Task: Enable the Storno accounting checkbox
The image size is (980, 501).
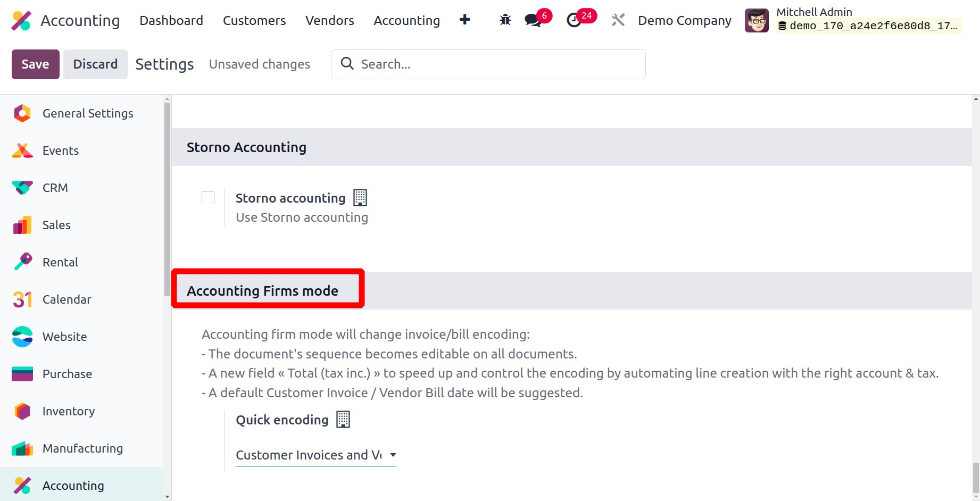Action: pyautogui.click(x=208, y=198)
